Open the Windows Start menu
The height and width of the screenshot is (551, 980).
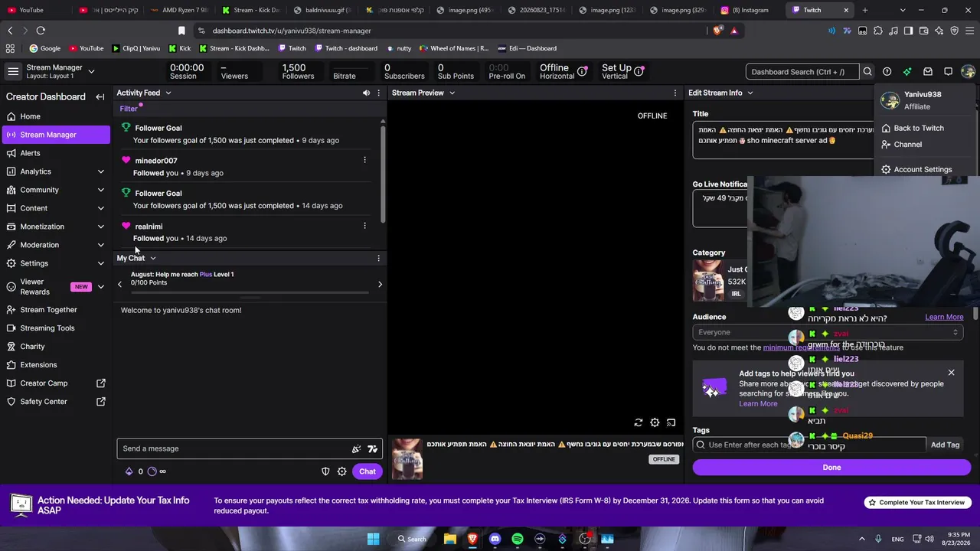[x=373, y=539]
